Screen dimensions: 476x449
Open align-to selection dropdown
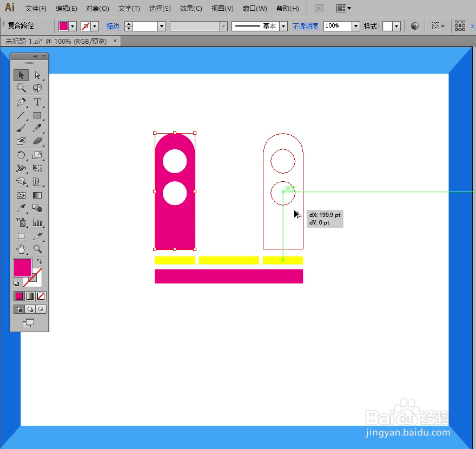click(x=438, y=26)
